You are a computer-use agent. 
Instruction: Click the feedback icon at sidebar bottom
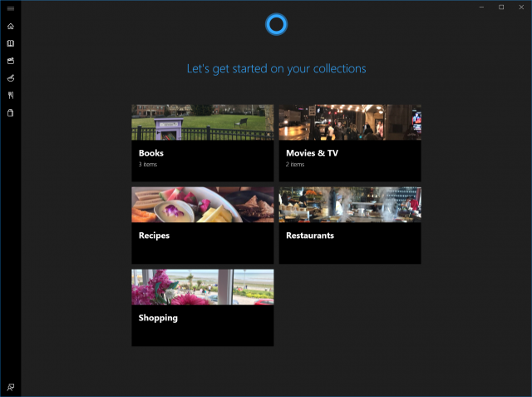click(x=10, y=387)
